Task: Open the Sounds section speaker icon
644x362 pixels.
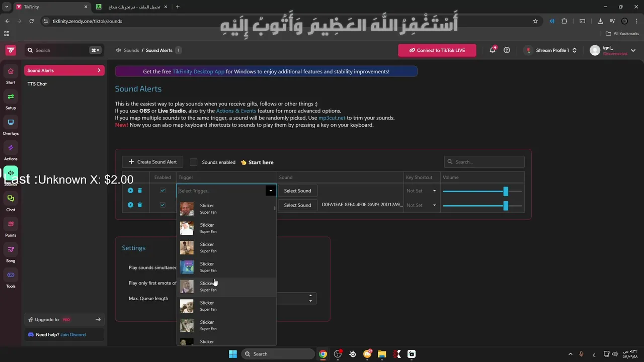Action: coord(11,173)
